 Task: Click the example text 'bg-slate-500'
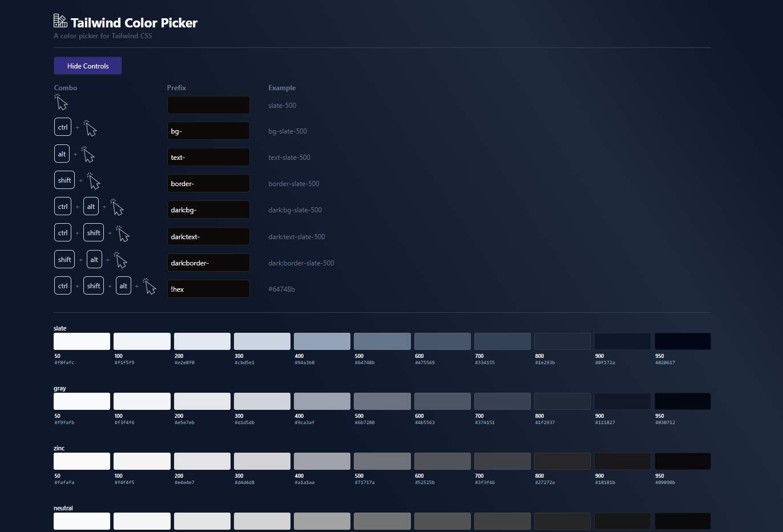288,131
